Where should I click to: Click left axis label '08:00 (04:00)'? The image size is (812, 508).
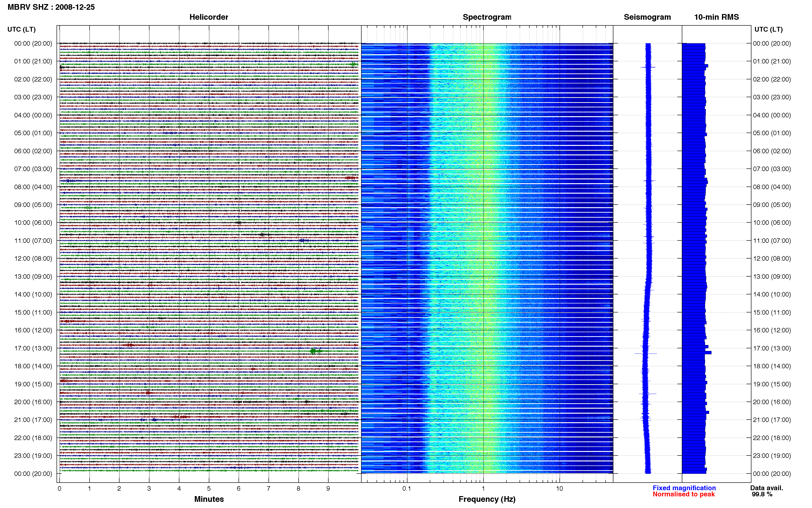[x=33, y=187]
